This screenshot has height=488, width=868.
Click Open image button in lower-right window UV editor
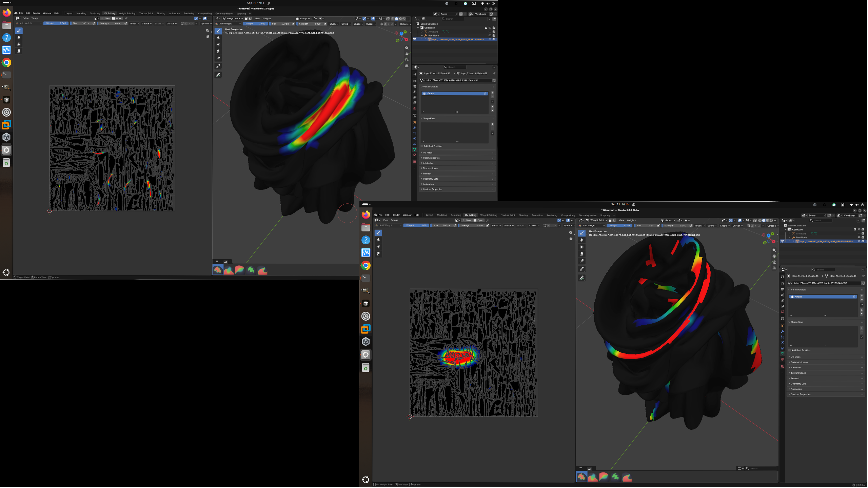coord(478,220)
